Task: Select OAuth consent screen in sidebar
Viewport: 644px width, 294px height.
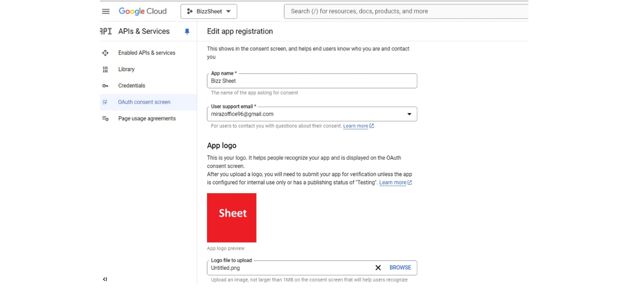Action: [144, 102]
